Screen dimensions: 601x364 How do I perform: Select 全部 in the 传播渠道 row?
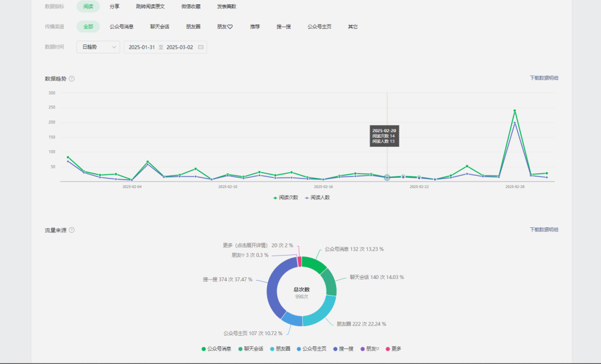click(x=88, y=27)
